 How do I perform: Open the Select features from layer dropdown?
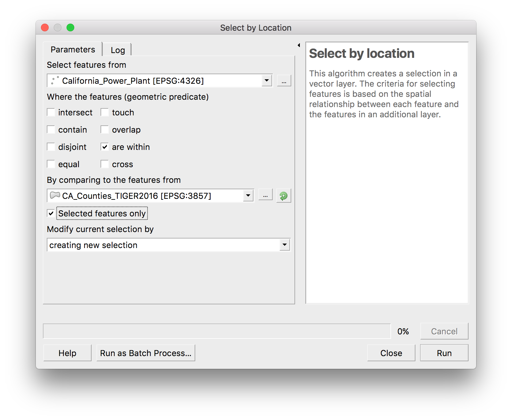[160, 81]
